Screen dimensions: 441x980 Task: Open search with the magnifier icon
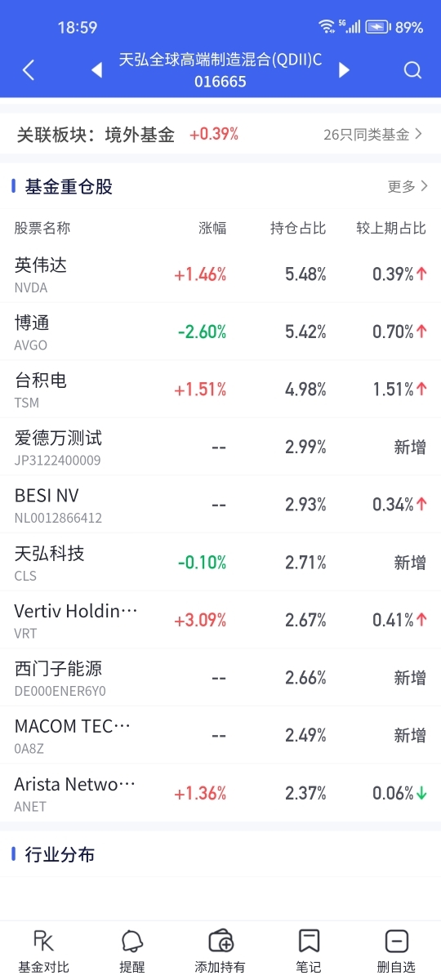click(412, 70)
